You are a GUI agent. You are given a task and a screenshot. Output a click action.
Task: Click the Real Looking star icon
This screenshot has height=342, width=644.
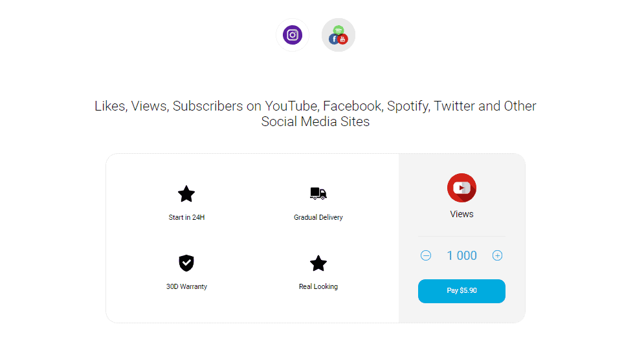pyautogui.click(x=318, y=263)
